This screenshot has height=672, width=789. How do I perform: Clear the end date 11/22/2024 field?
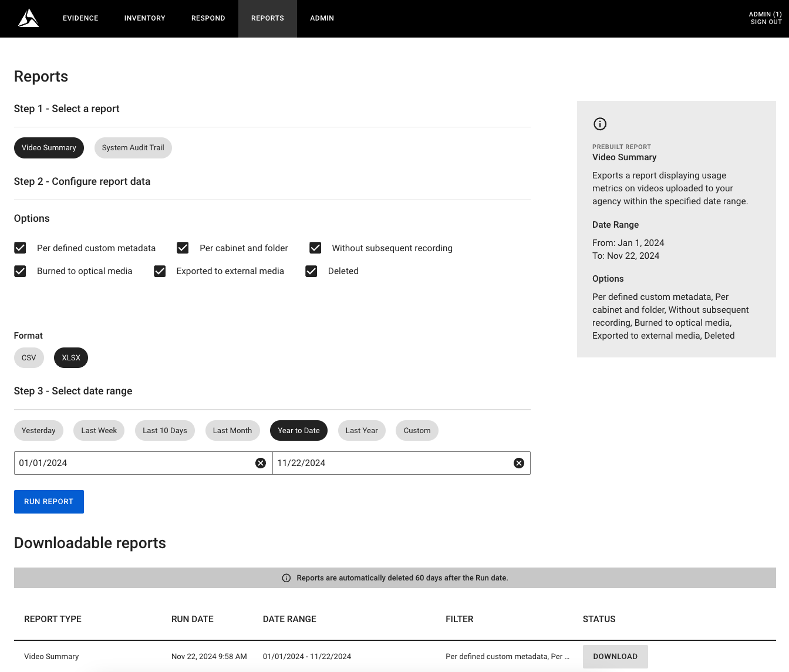519,463
